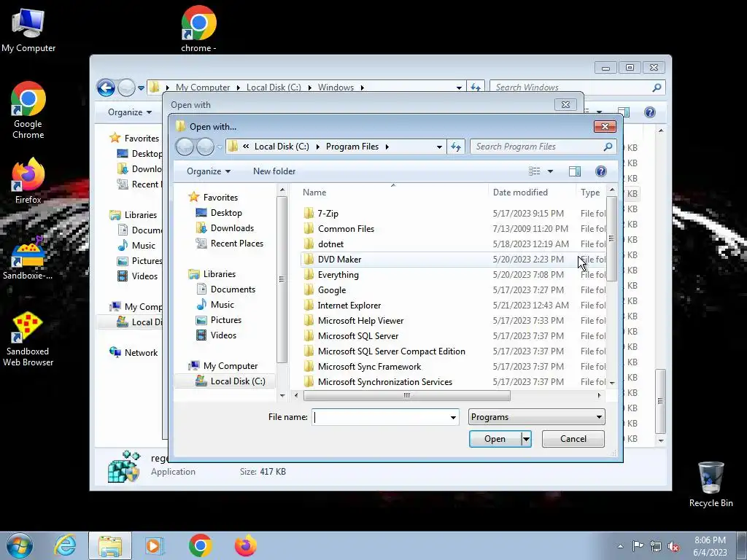
Task: Refresh Program Files location in dialog
Action: point(456,147)
